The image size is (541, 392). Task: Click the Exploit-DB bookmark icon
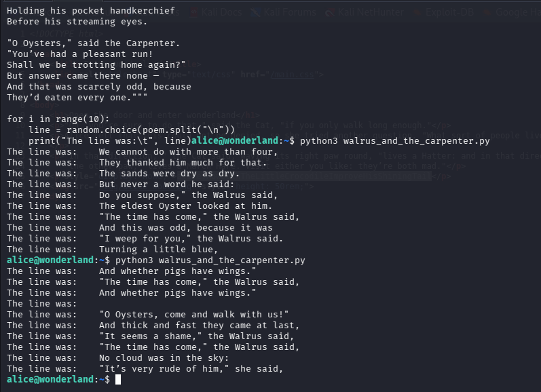coord(416,12)
